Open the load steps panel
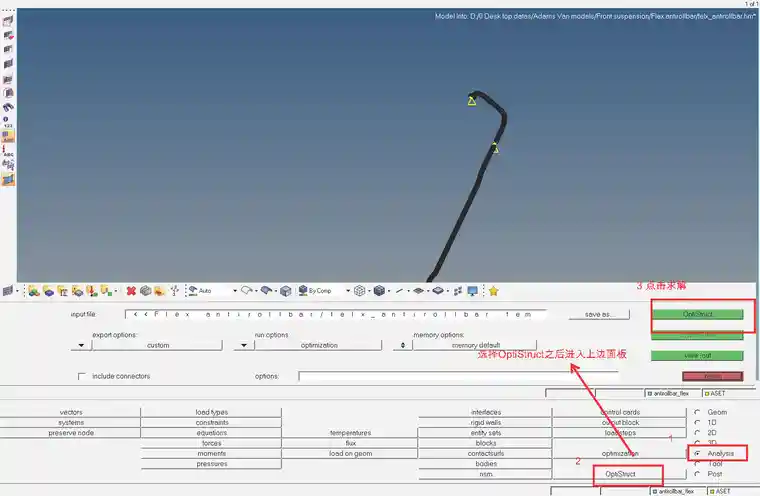 pos(620,432)
